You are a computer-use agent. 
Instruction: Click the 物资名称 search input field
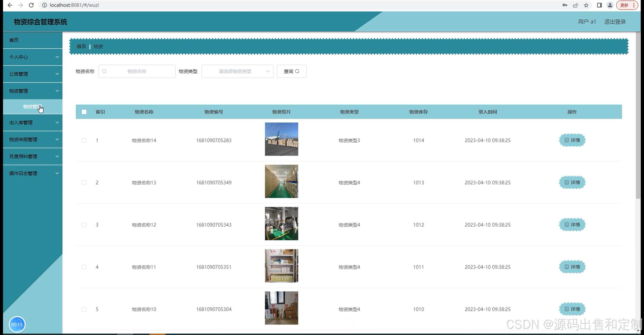(137, 71)
